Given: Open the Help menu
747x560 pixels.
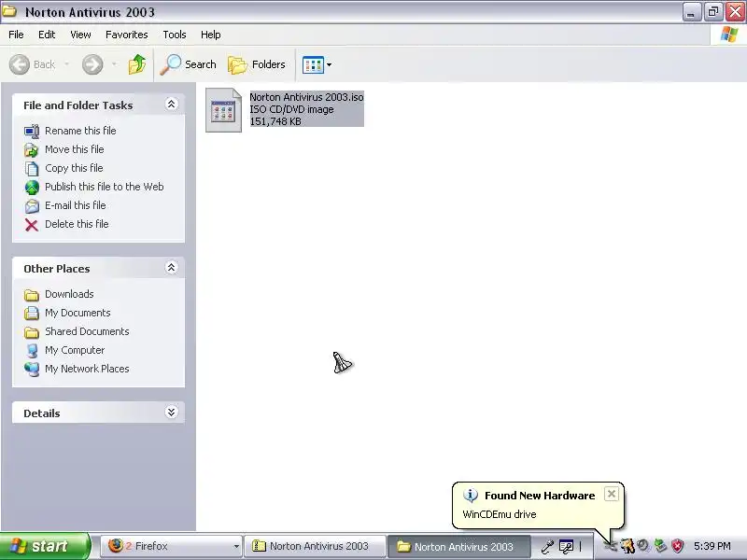Looking at the screenshot, I should coord(211,35).
